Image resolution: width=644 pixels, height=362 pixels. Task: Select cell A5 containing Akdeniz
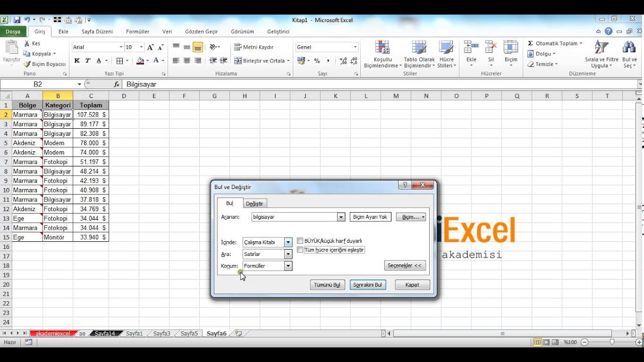(x=28, y=143)
